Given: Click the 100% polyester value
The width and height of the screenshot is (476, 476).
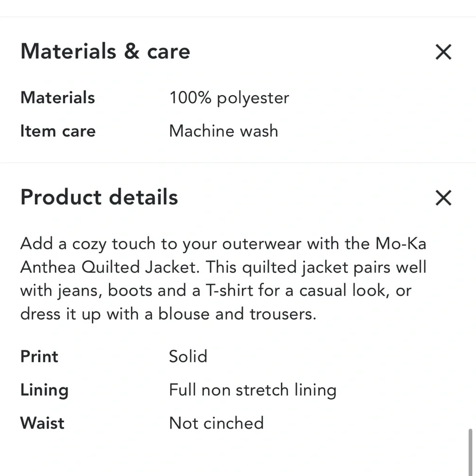Looking at the screenshot, I should 229,98.
